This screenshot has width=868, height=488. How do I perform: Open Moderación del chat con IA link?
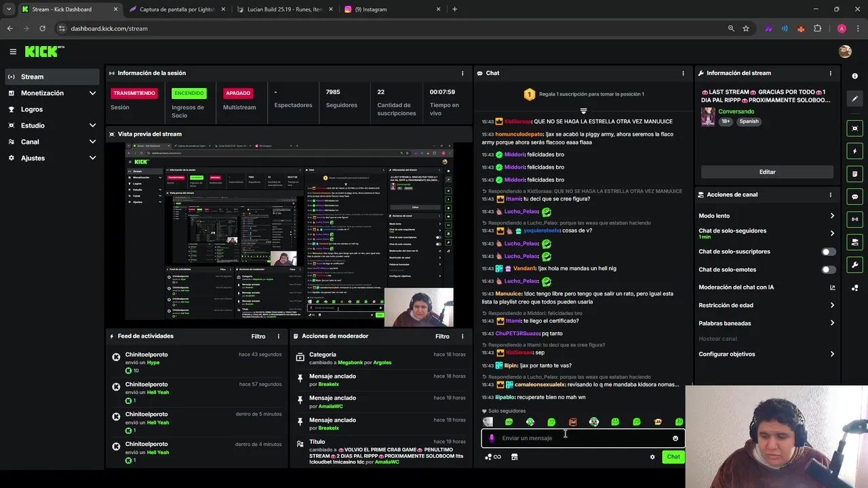pos(767,287)
